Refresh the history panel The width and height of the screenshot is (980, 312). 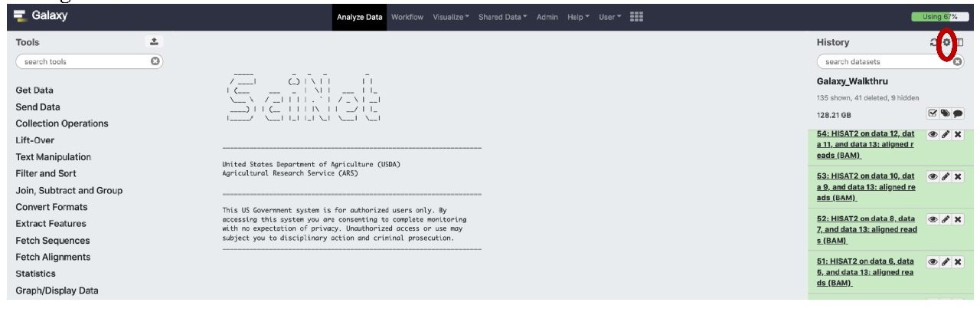934,43
